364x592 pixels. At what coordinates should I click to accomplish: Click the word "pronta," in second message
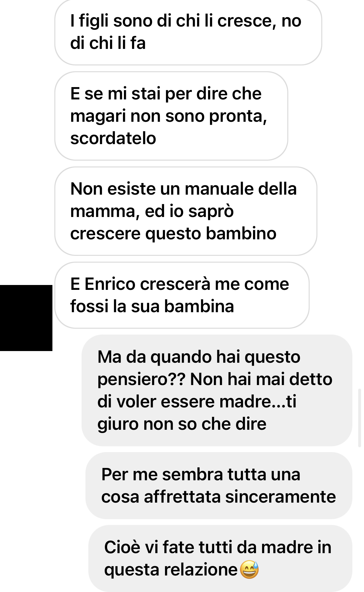[x=238, y=117]
